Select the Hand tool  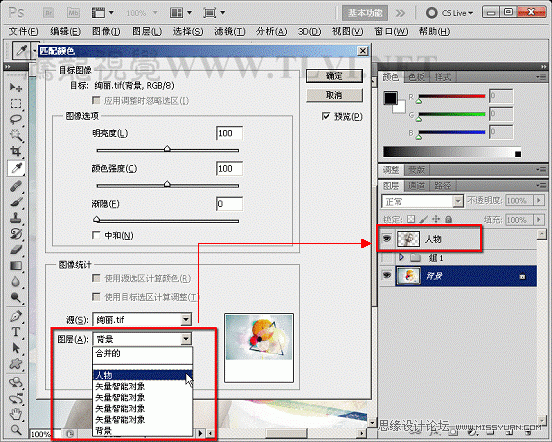(15, 414)
